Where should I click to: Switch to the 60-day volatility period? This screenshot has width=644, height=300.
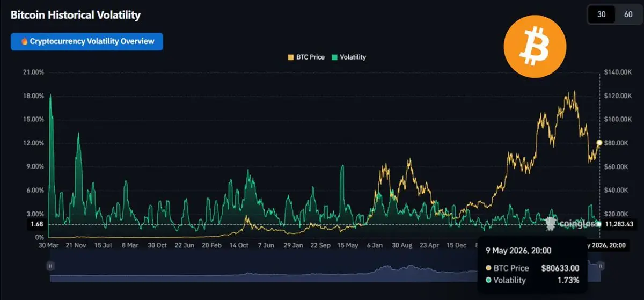coord(628,14)
